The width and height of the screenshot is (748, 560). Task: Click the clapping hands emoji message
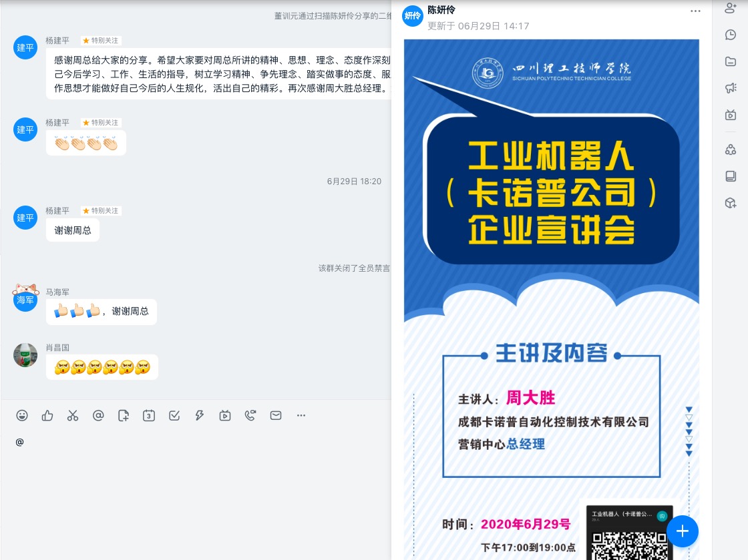pos(86,142)
